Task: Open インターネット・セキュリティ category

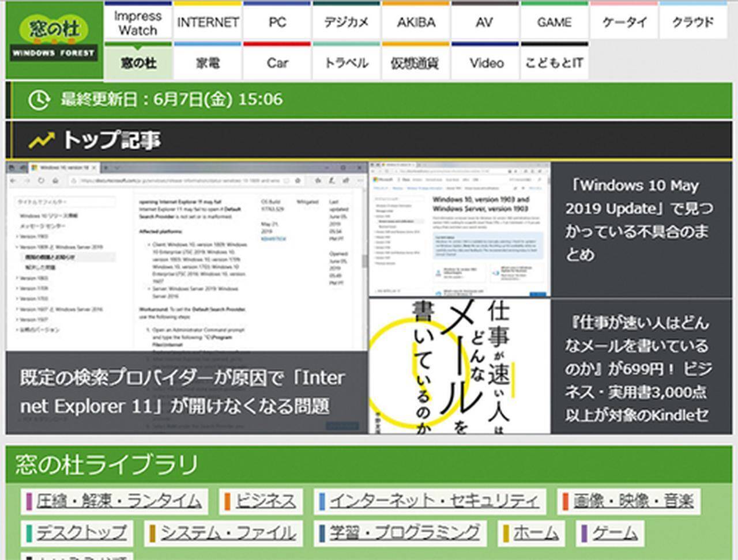Action: [x=430, y=501]
